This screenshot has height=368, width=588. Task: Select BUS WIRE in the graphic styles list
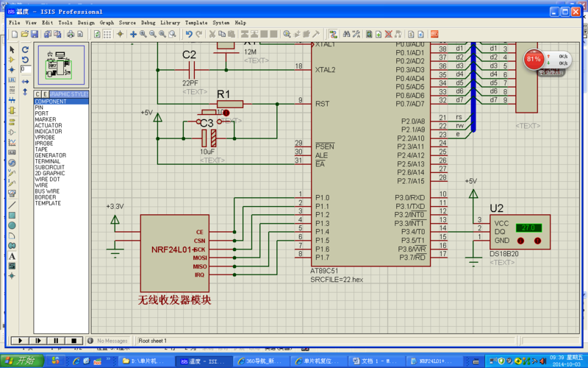pos(62,191)
